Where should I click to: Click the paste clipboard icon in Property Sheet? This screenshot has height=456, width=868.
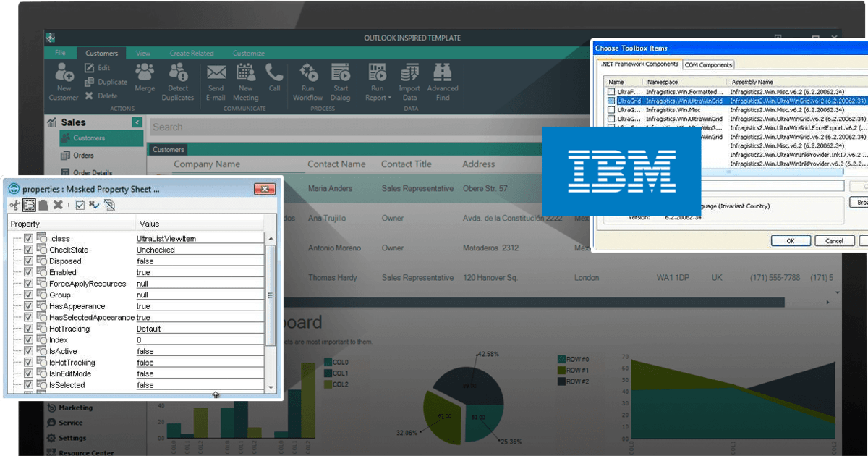pyautogui.click(x=43, y=206)
